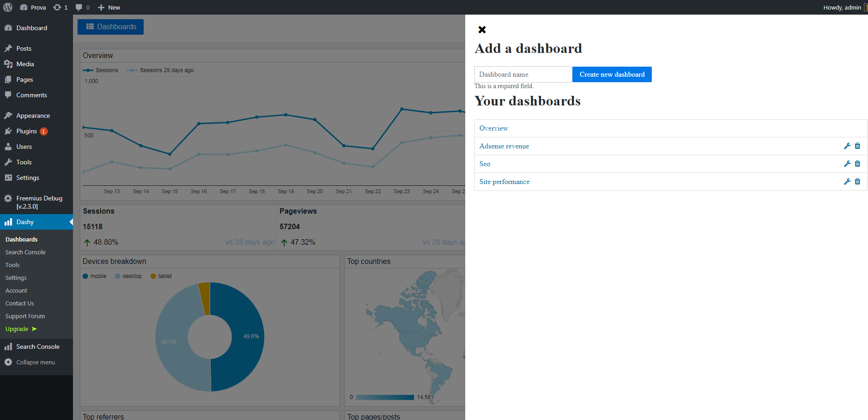Delete the Seo dashboard trash icon

tap(858, 164)
